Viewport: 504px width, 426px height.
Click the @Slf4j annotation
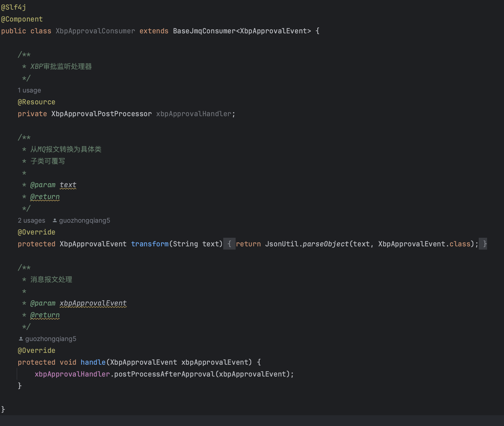13,8
